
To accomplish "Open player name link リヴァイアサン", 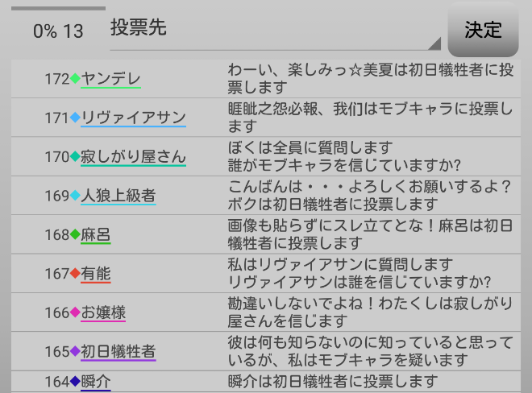I will click(134, 118).
